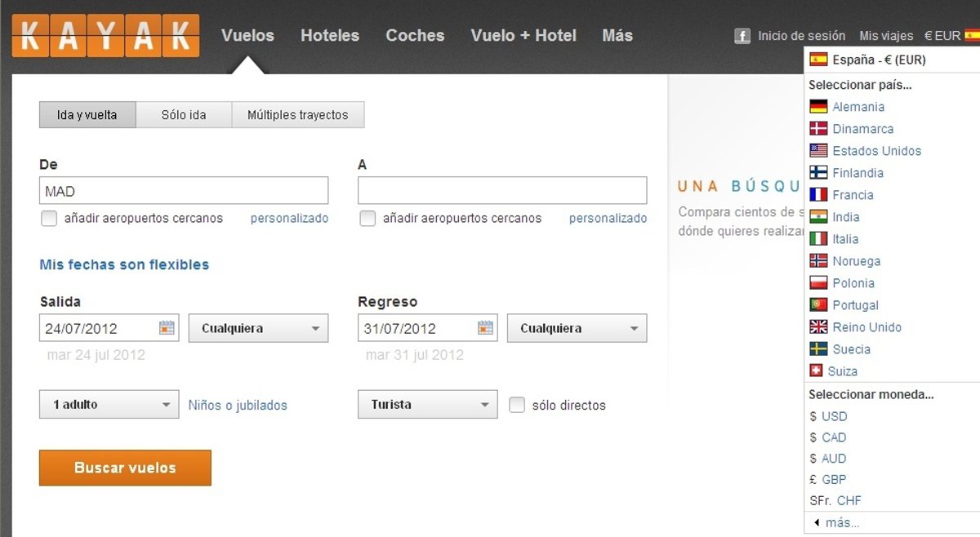Enable nearby airports for origin field
The image size is (980, 537).
click(x=49, y=219)
